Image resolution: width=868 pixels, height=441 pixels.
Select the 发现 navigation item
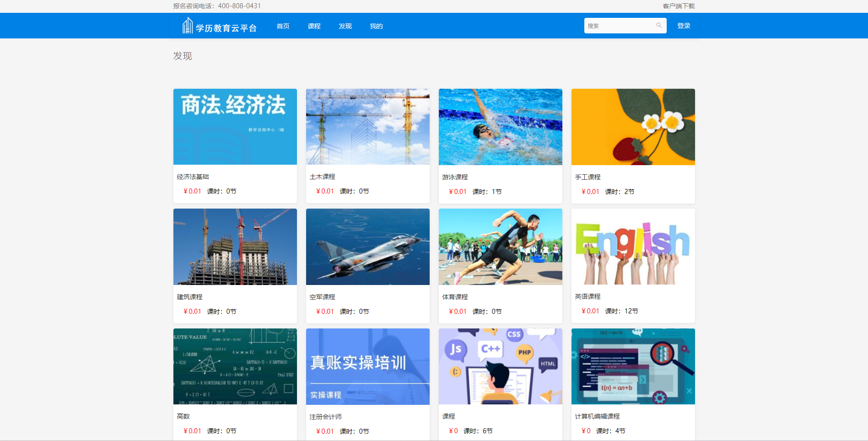345,26
